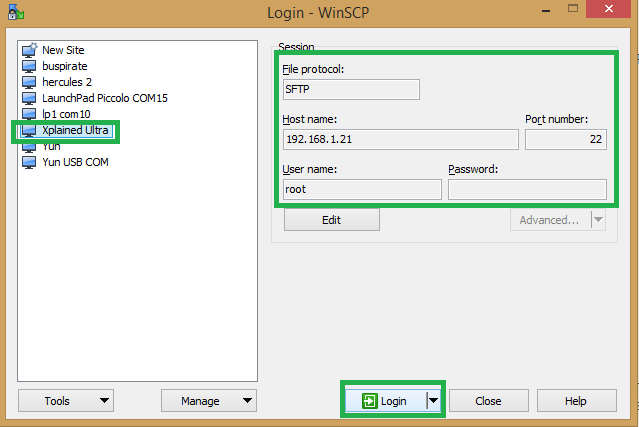Image resolution: width=639 pixels, height=427 pixels.
Task: Click the hercules 2 site icon
Action: click(x=29, y=82)
